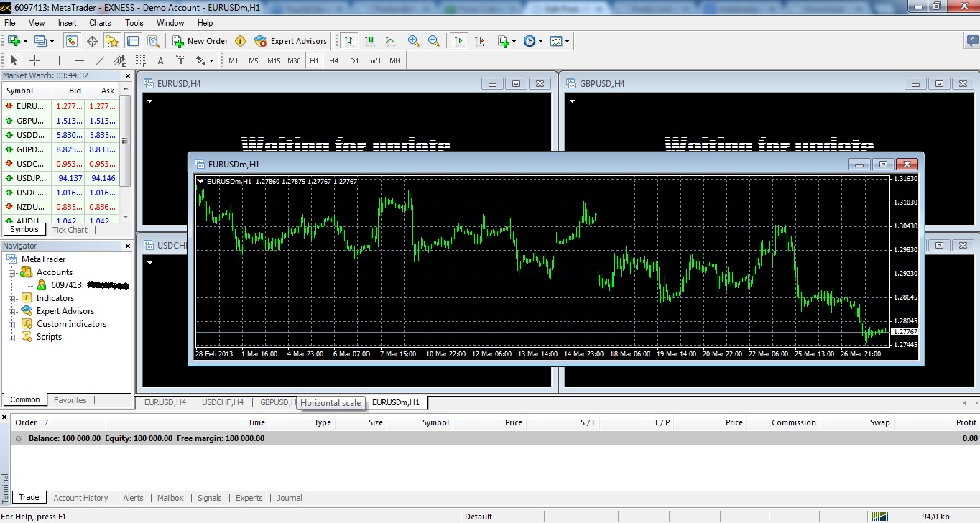The width and height of the screenshot is (980, 523).
Task: Open the Journal terminal tab
Action: click(290, 498)
